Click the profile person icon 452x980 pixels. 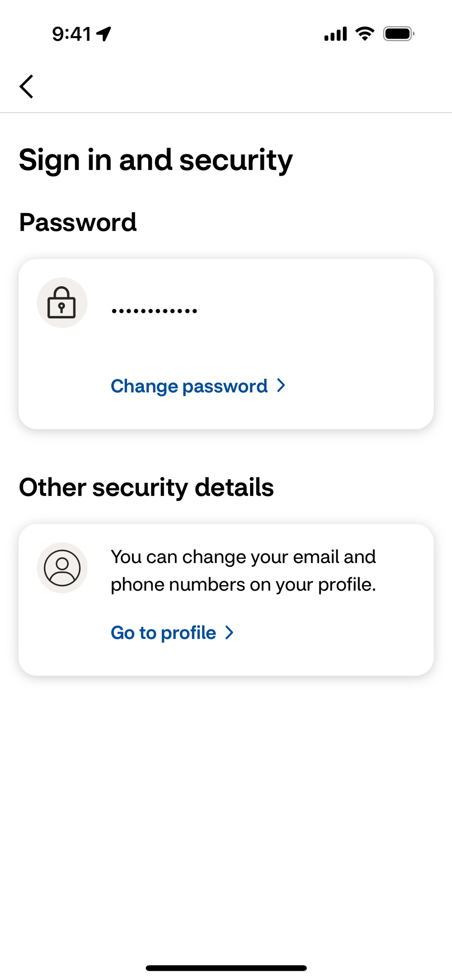coord(62,568)
